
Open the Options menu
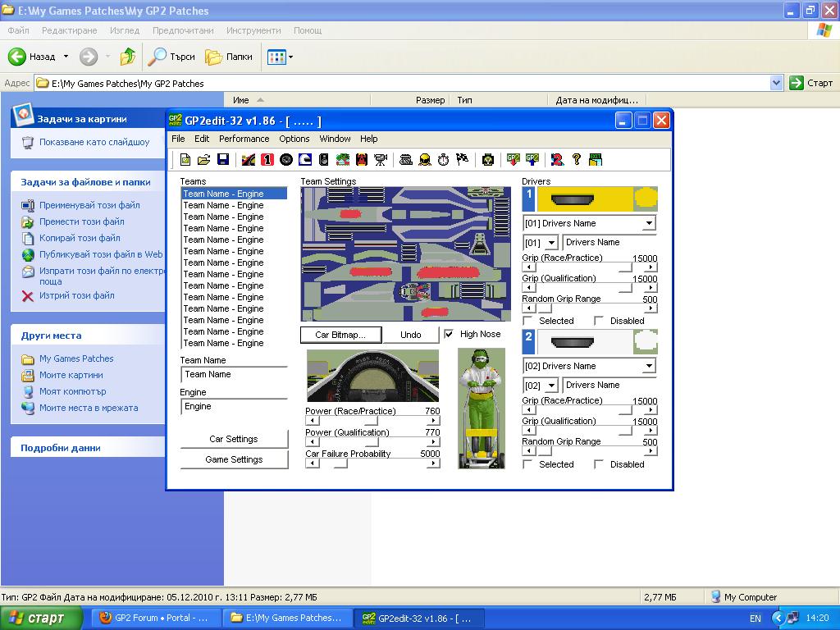click(x=294, y=139)
